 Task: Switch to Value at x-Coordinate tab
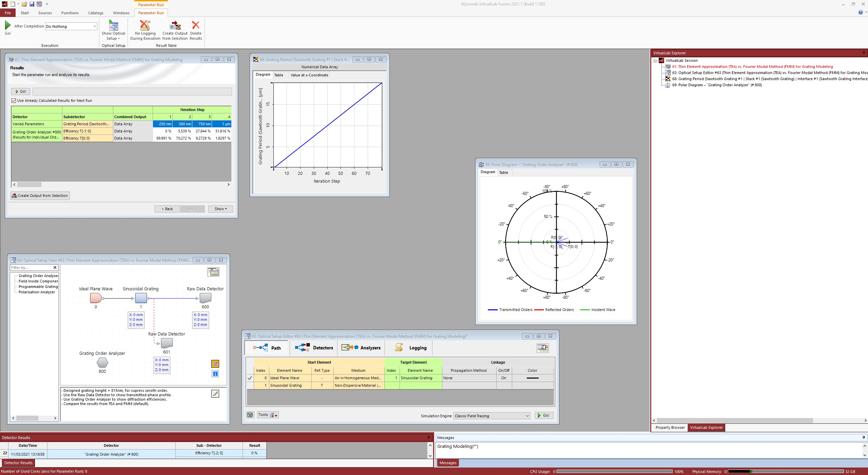[309, 75]
